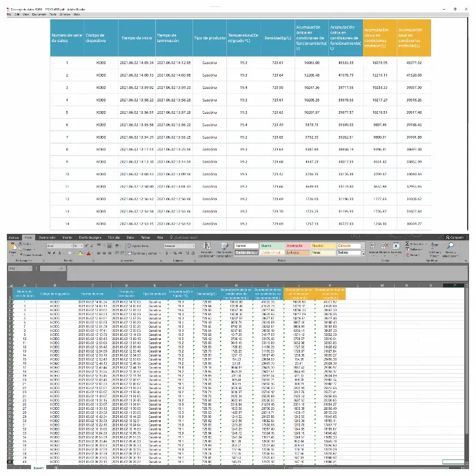The height and width of the screenshot is (476, 476).
Task: Click the Combinar y centrar button
Action: coord(143,253)
